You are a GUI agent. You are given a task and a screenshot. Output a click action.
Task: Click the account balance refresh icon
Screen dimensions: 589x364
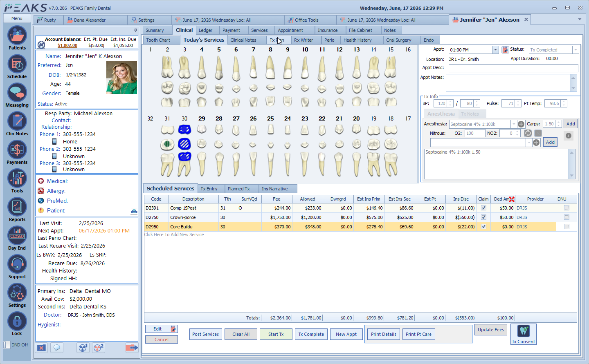(41, 45)
